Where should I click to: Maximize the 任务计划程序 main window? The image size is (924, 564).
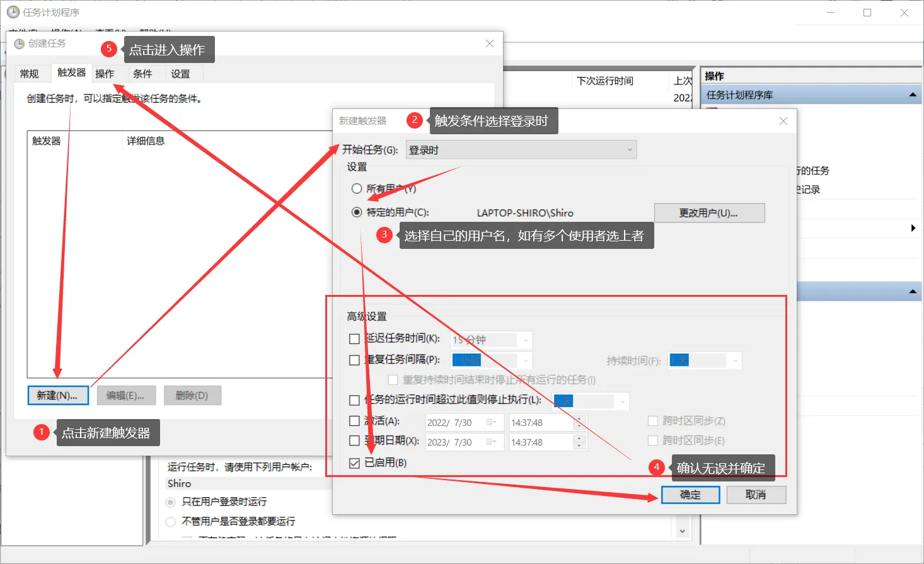(867, 13)
